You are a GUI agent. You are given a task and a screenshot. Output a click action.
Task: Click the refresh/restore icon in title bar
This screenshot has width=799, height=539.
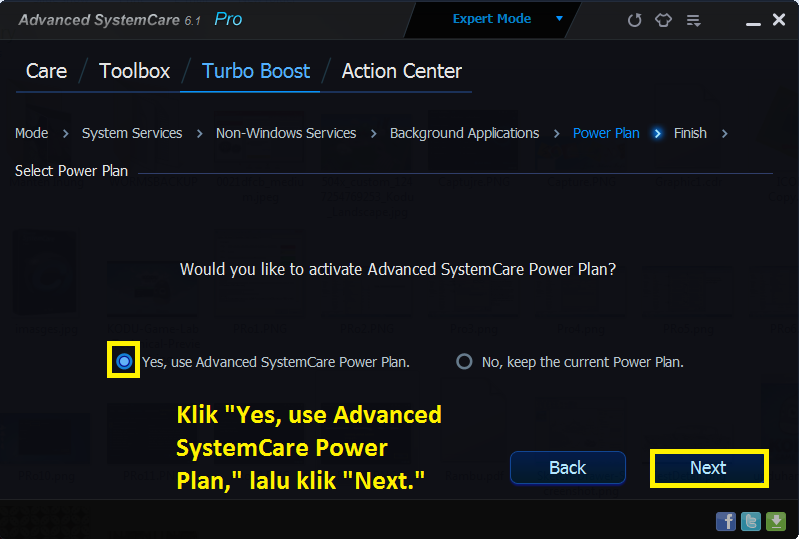(x=634, y=20)
